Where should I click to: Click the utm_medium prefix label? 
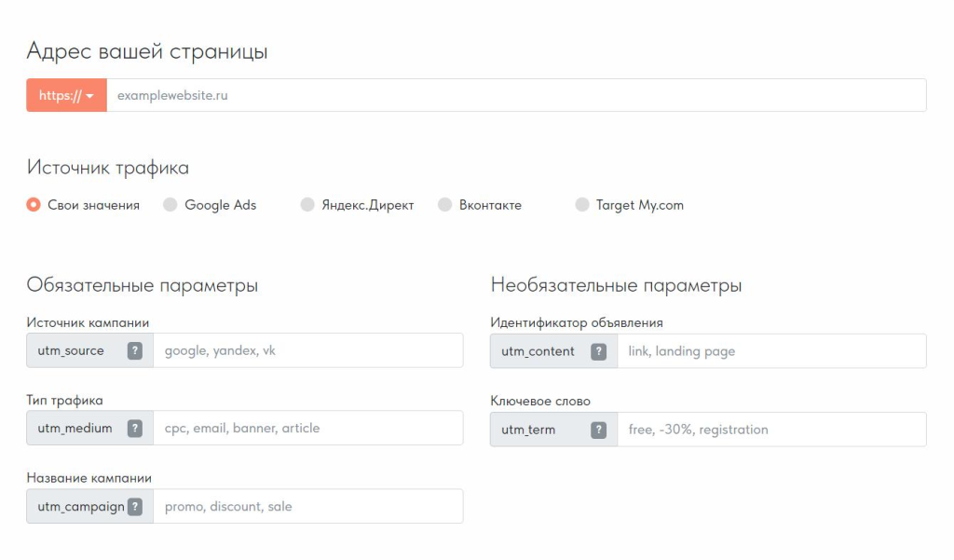click(75, 428)
